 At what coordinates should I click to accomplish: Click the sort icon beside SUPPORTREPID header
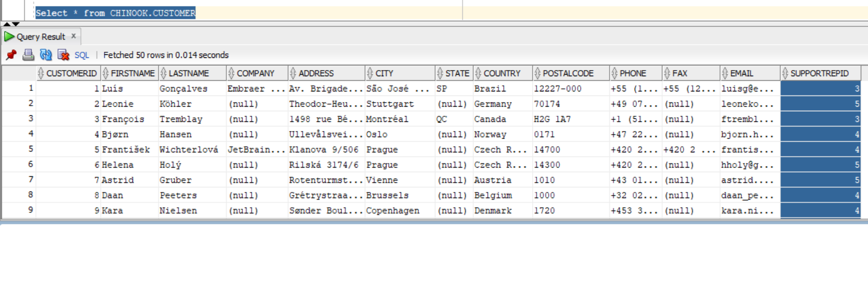point(785,74)
